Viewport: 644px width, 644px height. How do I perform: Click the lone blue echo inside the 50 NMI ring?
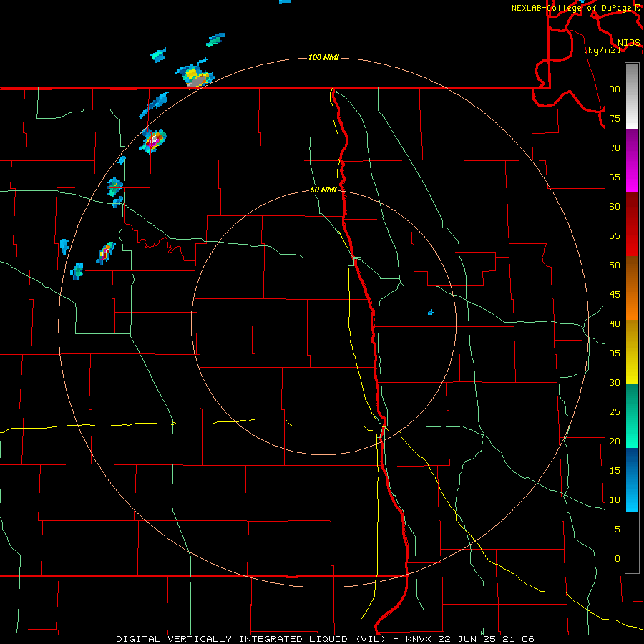431,312
